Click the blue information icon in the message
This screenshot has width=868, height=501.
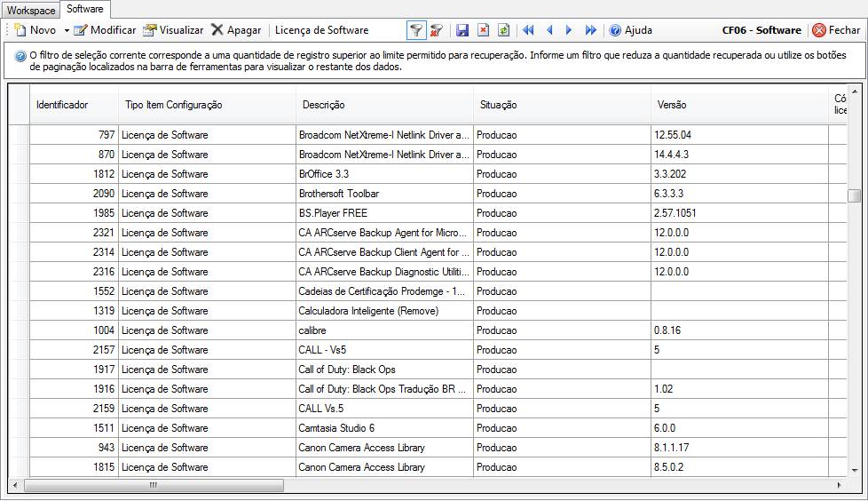20,56
